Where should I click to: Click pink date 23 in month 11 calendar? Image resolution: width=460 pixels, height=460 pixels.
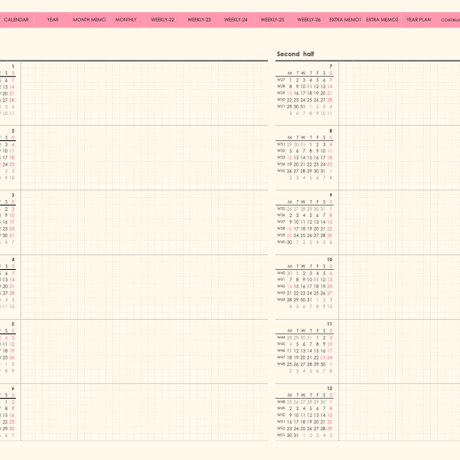point(323,357)
